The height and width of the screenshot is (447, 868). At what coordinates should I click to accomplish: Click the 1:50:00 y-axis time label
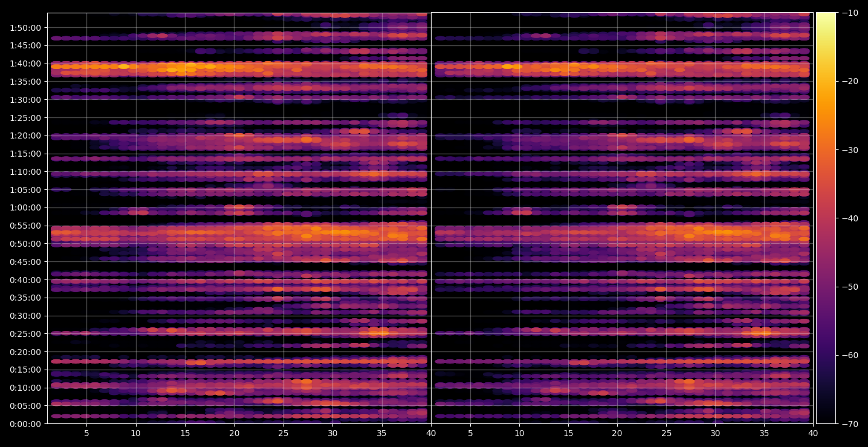[25, 28]
